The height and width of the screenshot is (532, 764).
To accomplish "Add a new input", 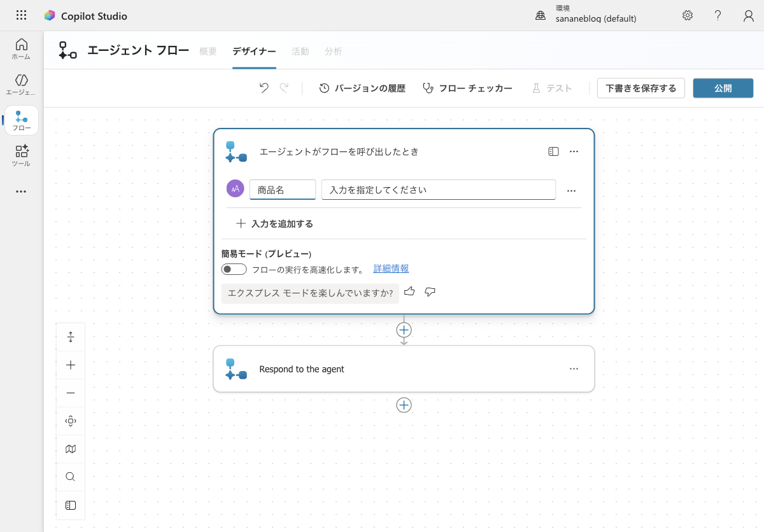I will pos(275,224).
